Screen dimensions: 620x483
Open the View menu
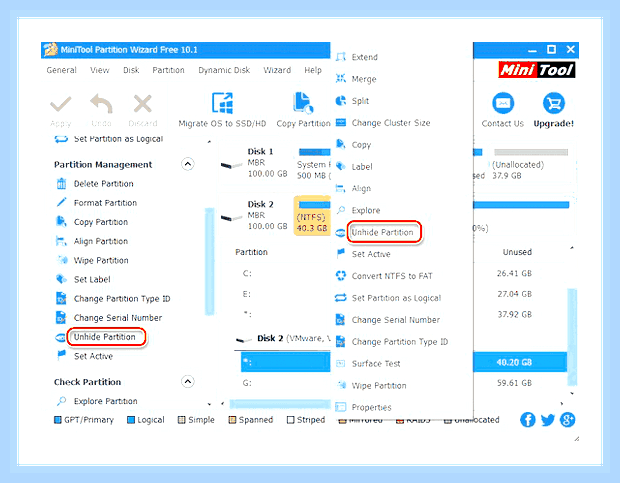(x=99, y=70)
